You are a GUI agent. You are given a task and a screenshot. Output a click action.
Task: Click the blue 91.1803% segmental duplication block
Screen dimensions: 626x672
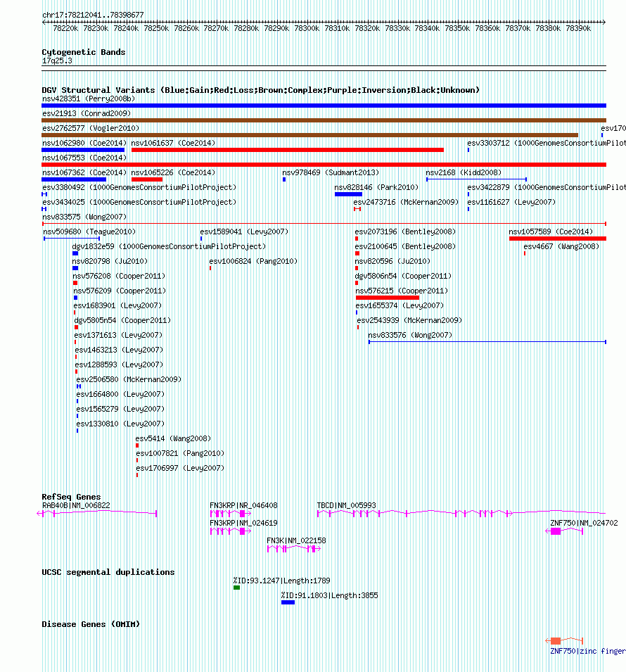coord(288,602)
